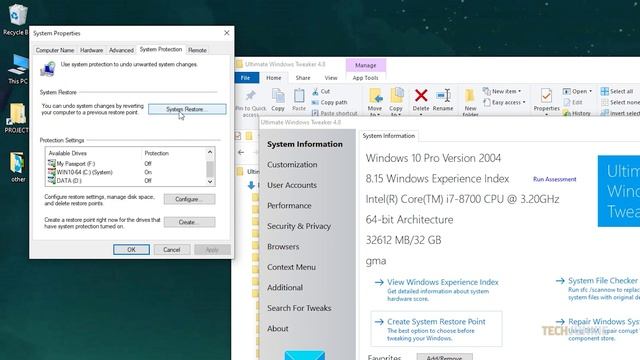Click the Explorer back arrow
The image size is (640, 360).
[x=241, y=152]
